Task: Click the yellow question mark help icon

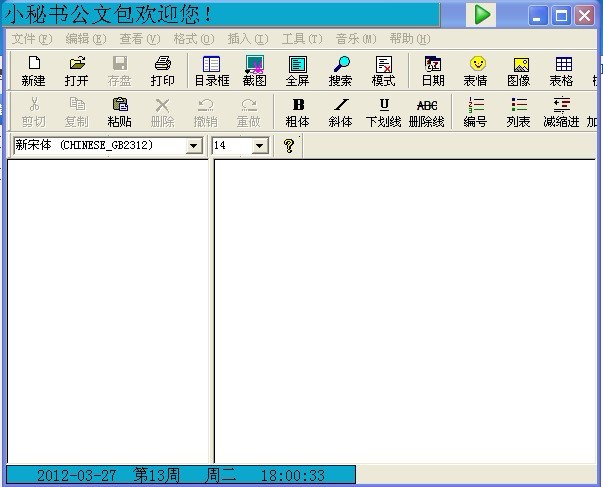Action: 289,145
